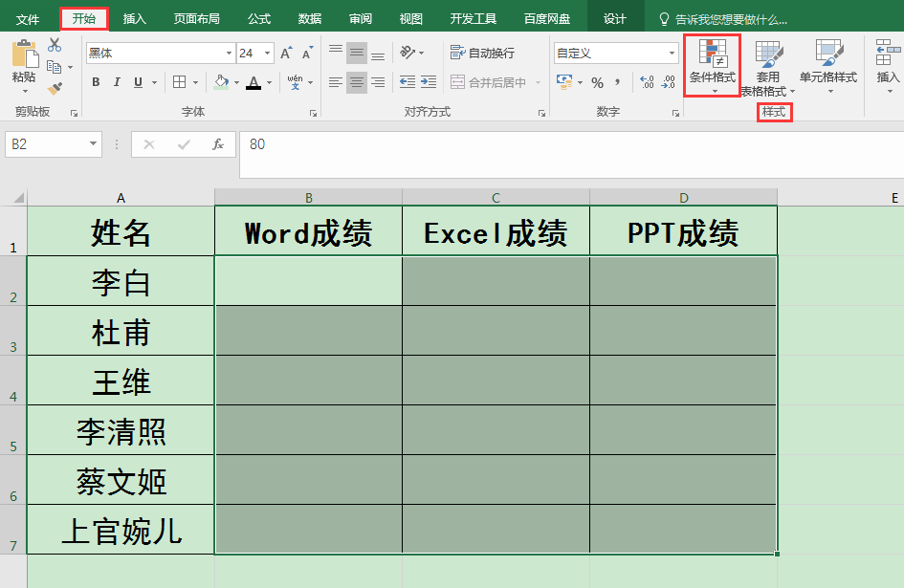
Task: Open the 黑体 font name dropdown
Action: click(229, 53)
